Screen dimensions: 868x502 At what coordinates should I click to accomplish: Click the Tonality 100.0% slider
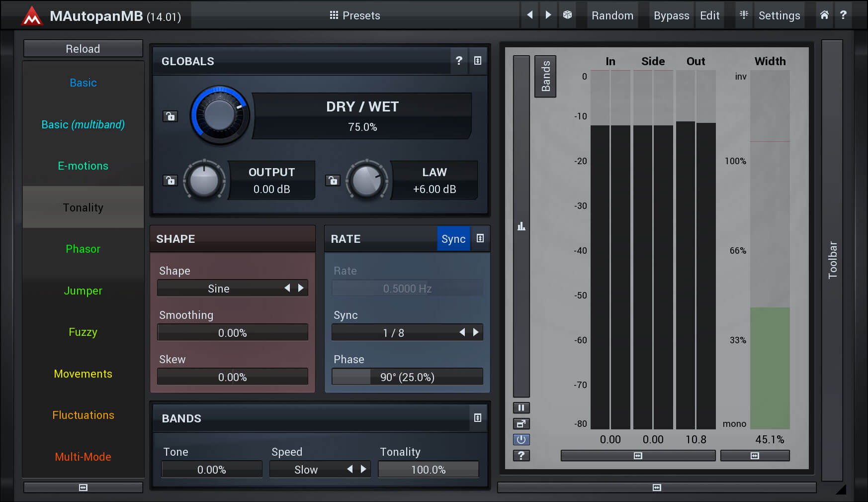click(x=429, y=470)
